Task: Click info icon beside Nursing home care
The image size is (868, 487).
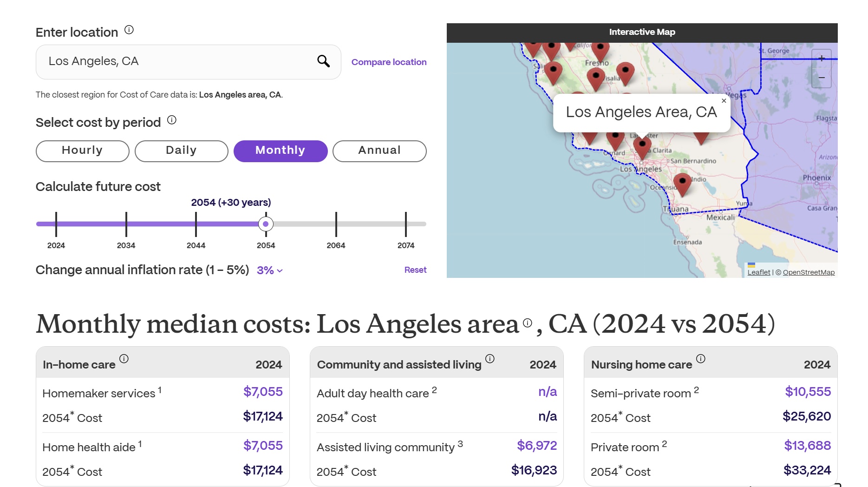Action: pyautogui.click(x=701, y=359)
